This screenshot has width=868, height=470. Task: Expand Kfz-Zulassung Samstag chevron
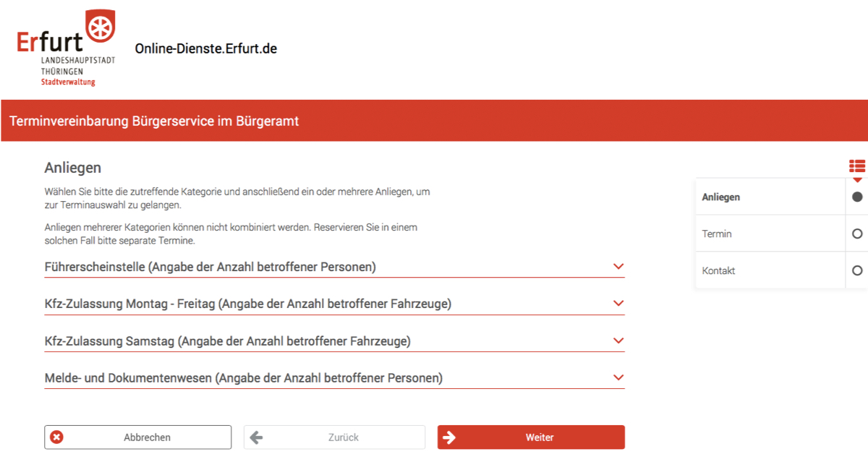618,341
